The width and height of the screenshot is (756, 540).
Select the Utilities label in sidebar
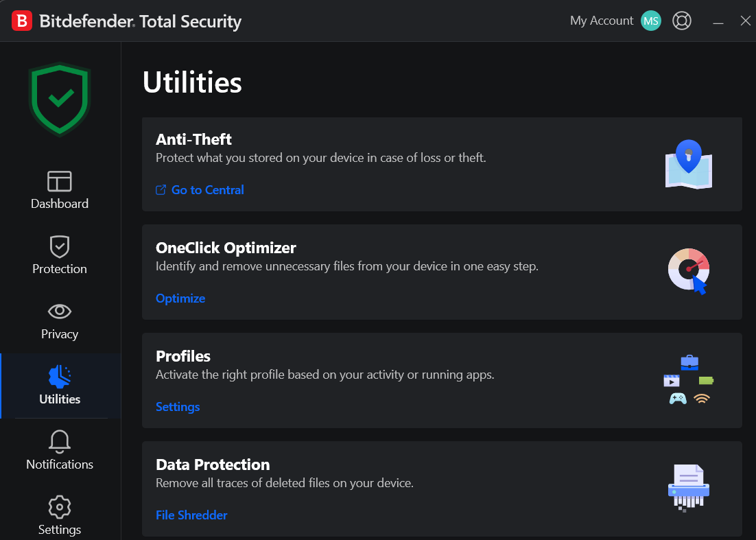60,399
